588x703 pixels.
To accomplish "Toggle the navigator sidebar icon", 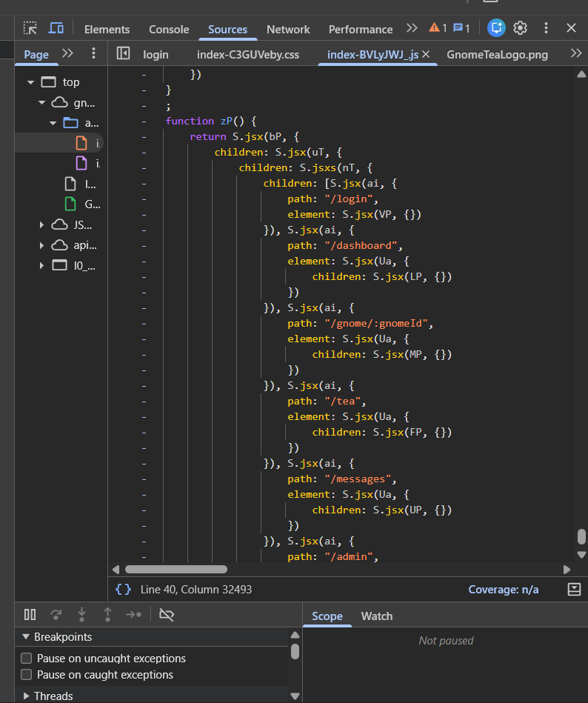I will [123, 53].
